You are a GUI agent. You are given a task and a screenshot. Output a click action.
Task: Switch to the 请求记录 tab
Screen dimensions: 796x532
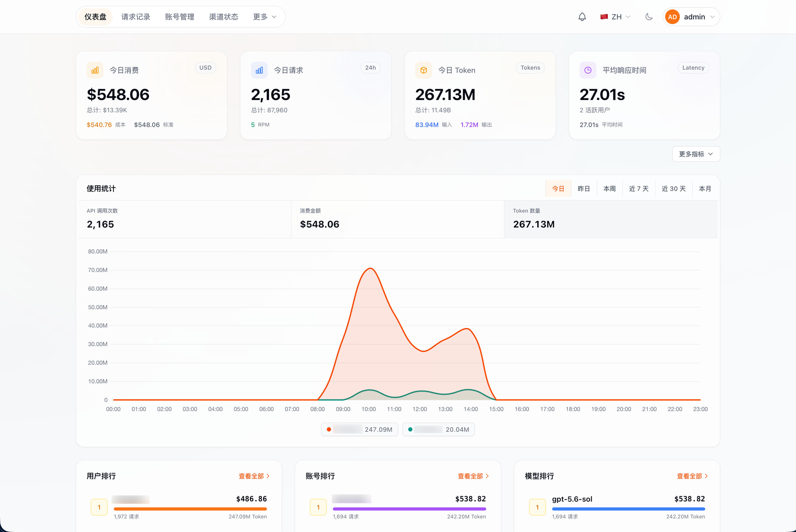pyautogui.click(x=136, y=17)
